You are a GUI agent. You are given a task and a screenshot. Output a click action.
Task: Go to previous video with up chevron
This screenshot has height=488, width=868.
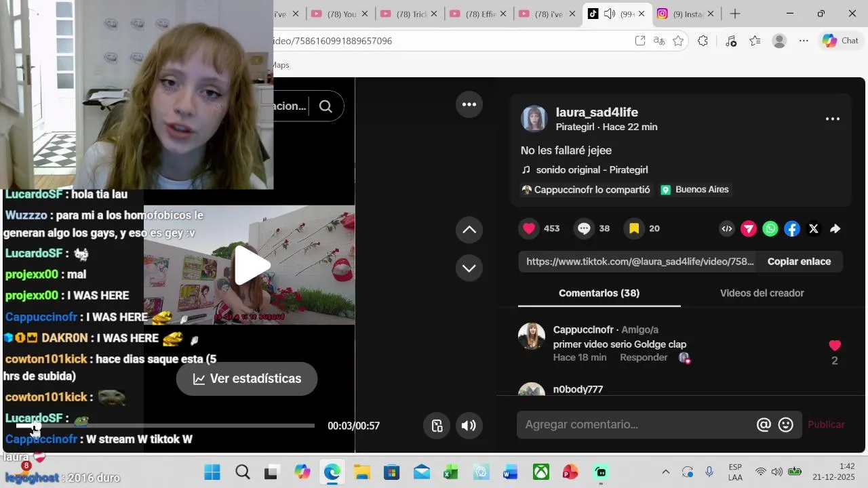[x=469, y=230]
